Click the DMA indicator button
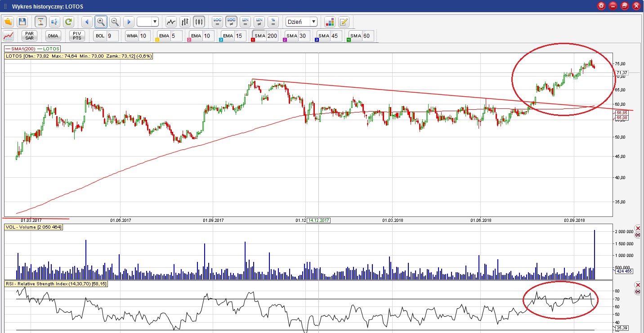The width and height of the screenshot is (644, 333). (53, 36)
